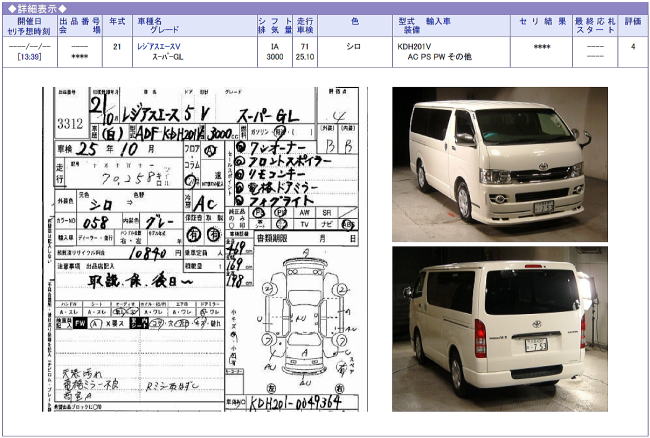The image size is (650, 438).
Task: Select the model code KDH201V
Action: 414,47
